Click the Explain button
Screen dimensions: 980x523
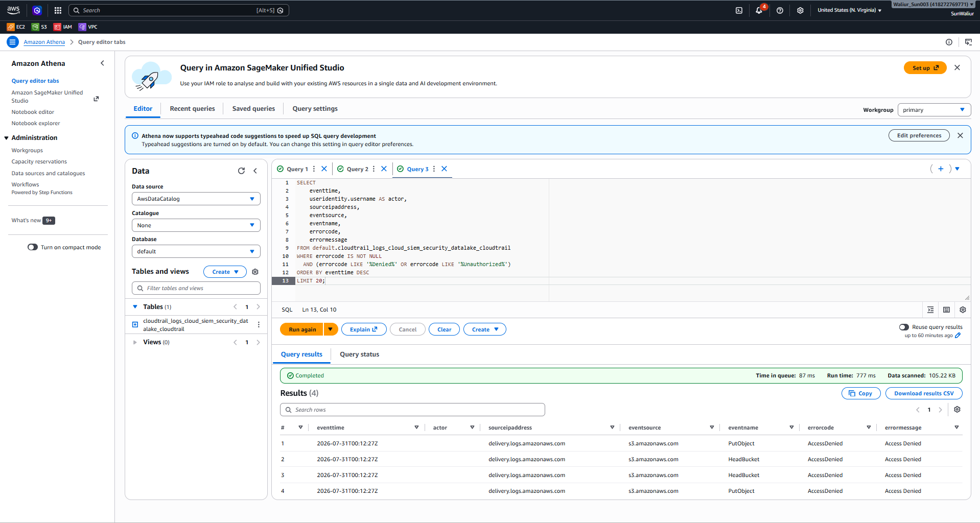(x=364, y=329)
